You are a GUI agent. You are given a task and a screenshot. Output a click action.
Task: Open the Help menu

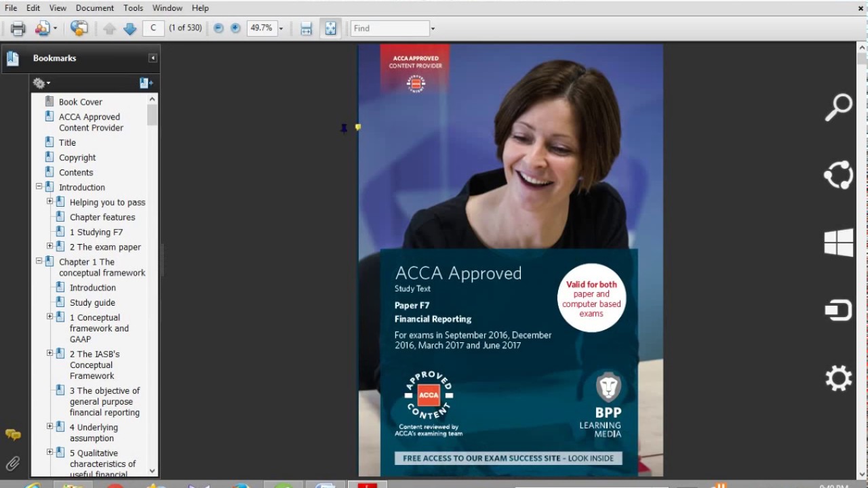(200, 8)
